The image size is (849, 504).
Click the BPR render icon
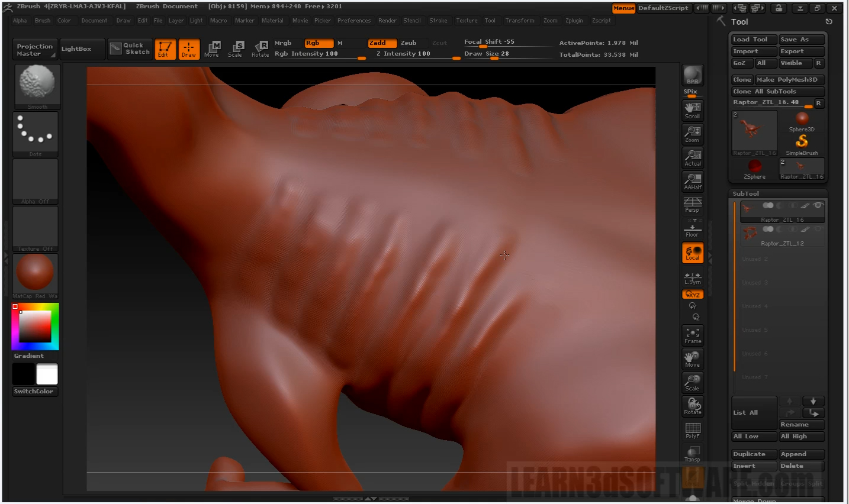pos(692,75)
